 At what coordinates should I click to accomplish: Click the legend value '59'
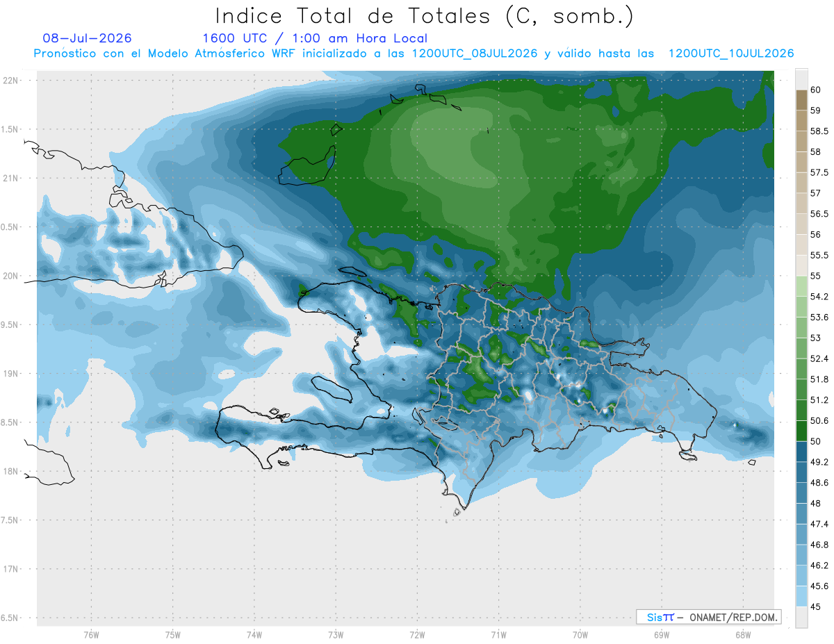click(817, 110)
